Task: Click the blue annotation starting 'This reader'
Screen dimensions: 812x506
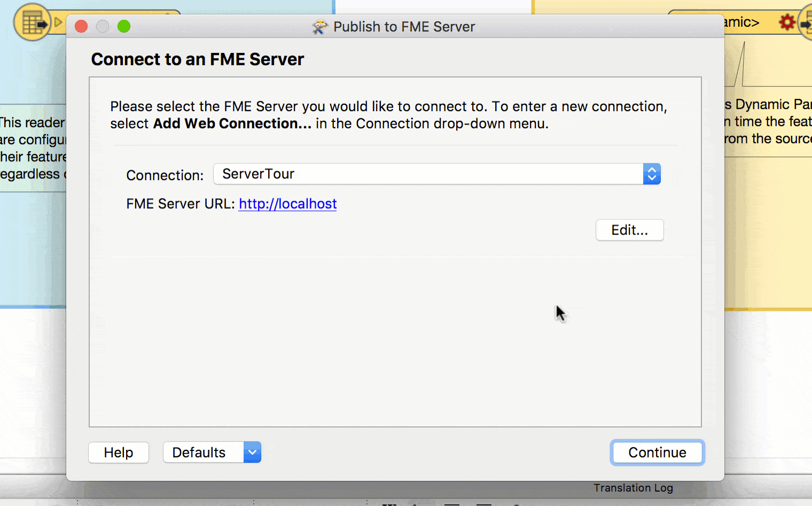Action: point(33,148)
